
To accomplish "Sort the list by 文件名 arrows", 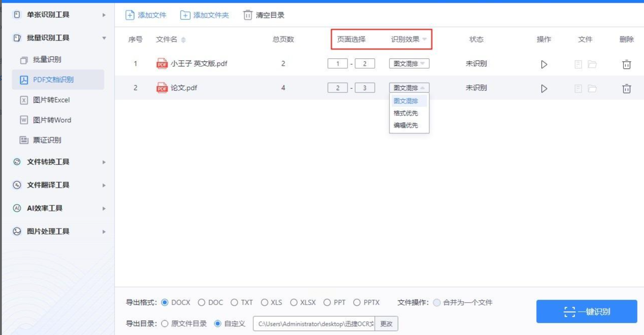I will [x=183, y=40].
